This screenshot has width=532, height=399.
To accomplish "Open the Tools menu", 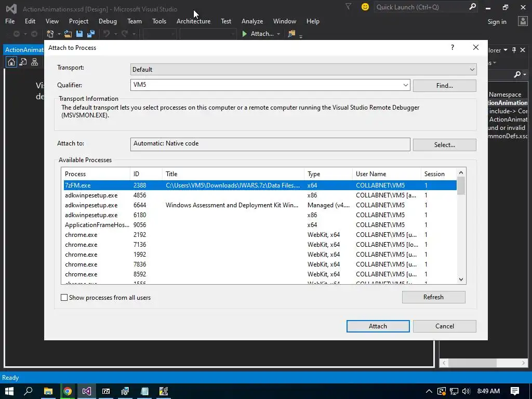I will tap(159, 21).
